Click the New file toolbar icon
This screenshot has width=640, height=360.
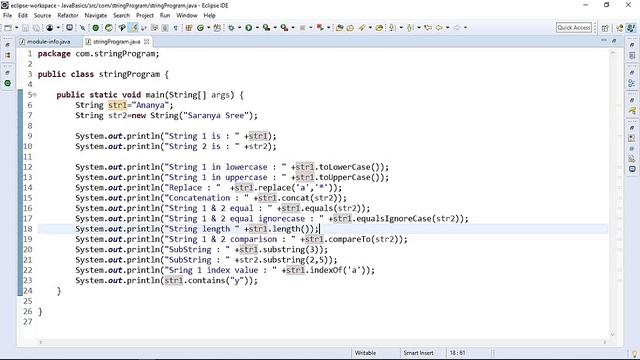point(8,28)
